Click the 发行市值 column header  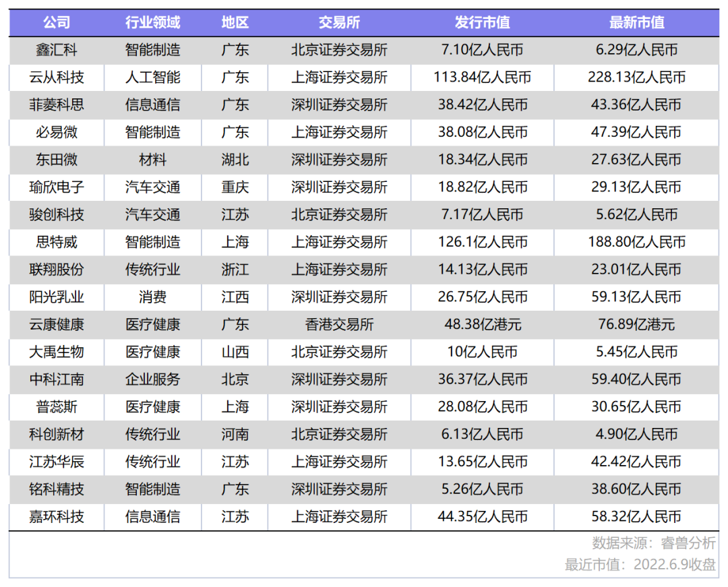click(x=483, y=22)
